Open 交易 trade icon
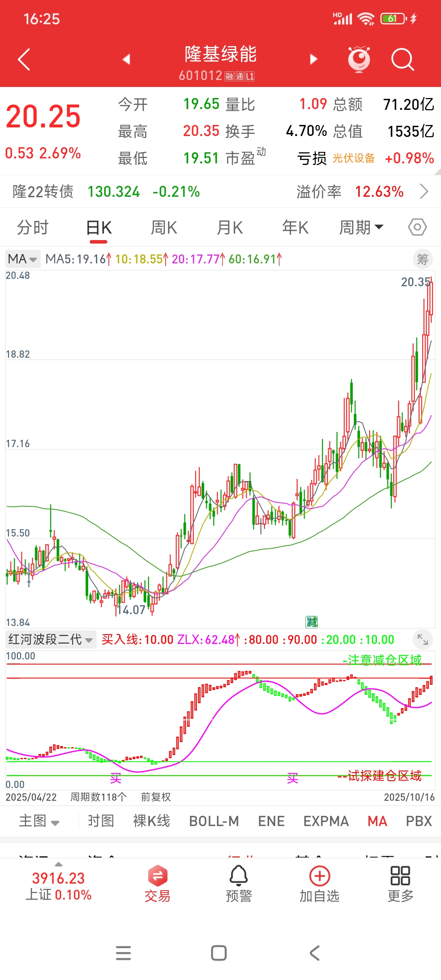The height and width of the screenshot is (980, 441). (158, 884)
